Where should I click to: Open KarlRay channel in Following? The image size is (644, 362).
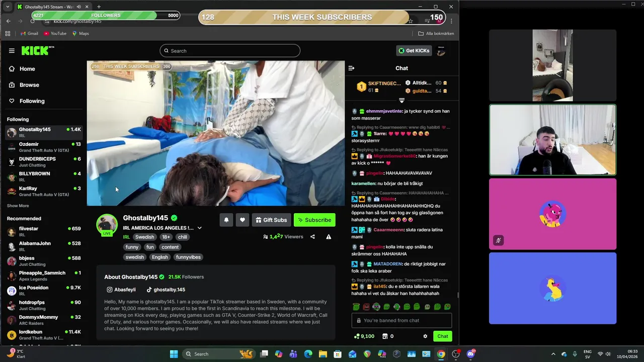coord(44,191)
